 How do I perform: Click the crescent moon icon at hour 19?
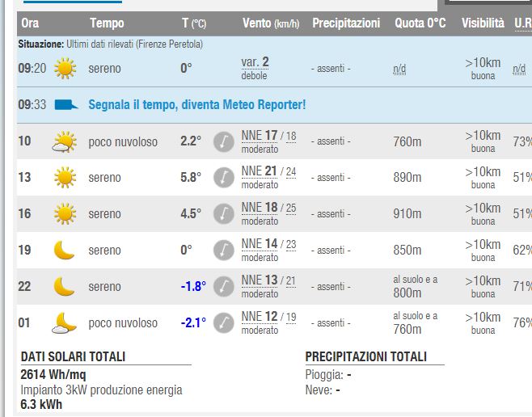[x=64, y=251]
